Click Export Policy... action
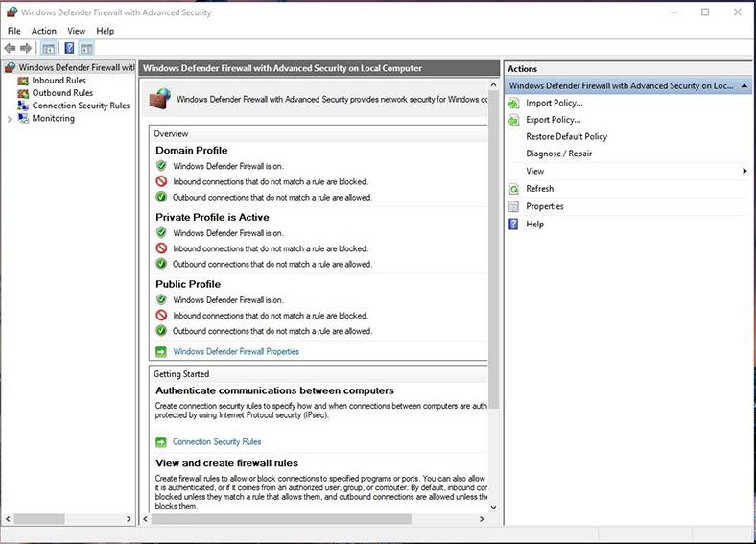The height and width of the screenshot is (544, 756). (x=553, y=120)
